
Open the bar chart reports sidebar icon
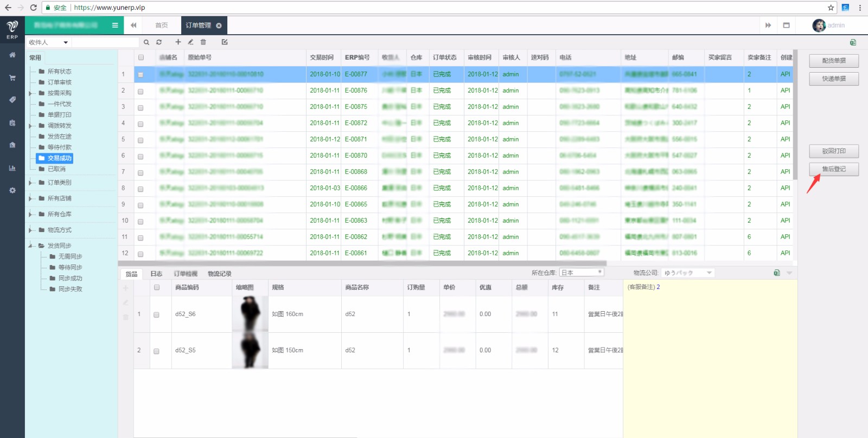[x=12, y=168]
